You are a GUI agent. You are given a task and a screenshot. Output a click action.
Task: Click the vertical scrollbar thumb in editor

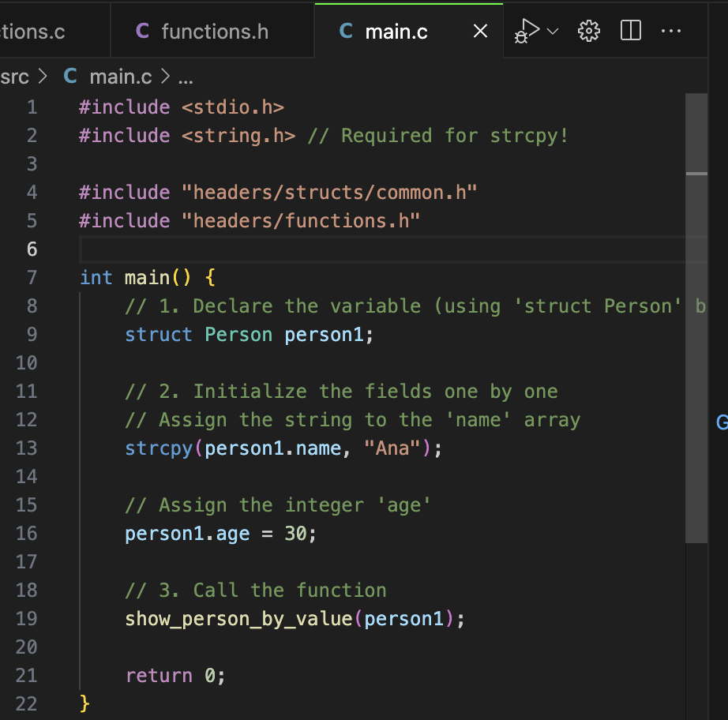point(696,316)
